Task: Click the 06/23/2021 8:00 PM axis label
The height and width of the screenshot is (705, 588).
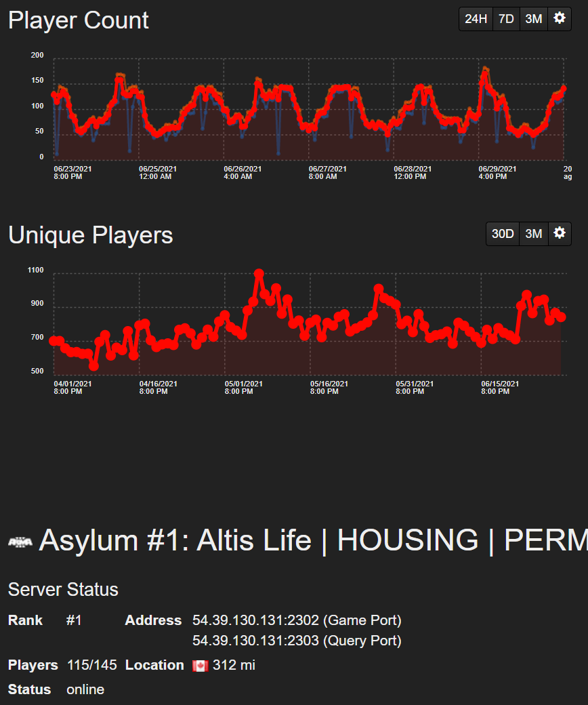Action: pos(72,173)
